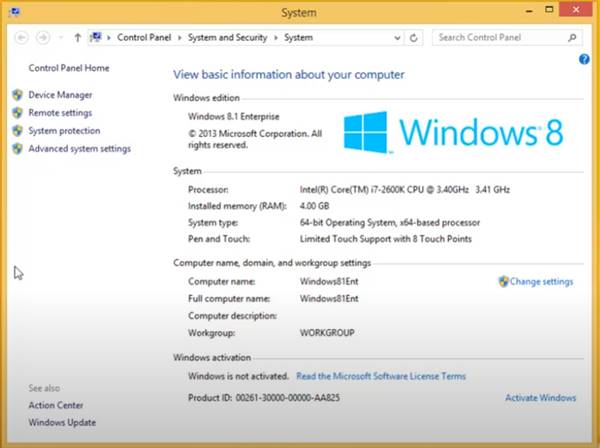Viewport: 600px width, 448px height.
Task: Open the address bar history dropdown
Action: tap(397, 38)
